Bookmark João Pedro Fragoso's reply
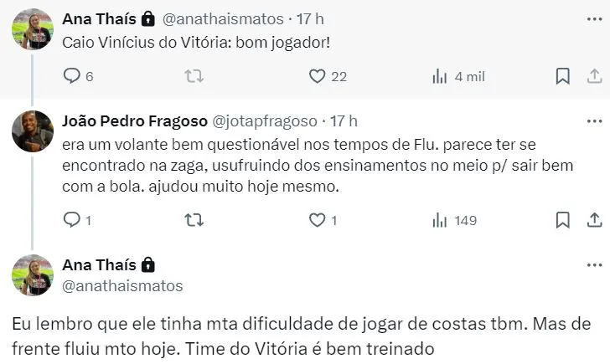This screenshot has height=364, width=610. click(x=562, y=220)
